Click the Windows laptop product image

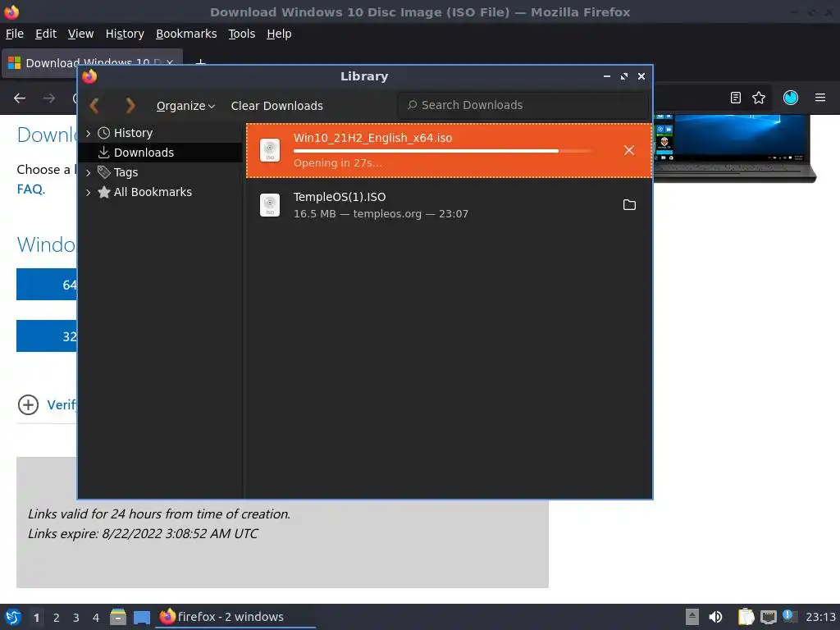coord(734,148)
